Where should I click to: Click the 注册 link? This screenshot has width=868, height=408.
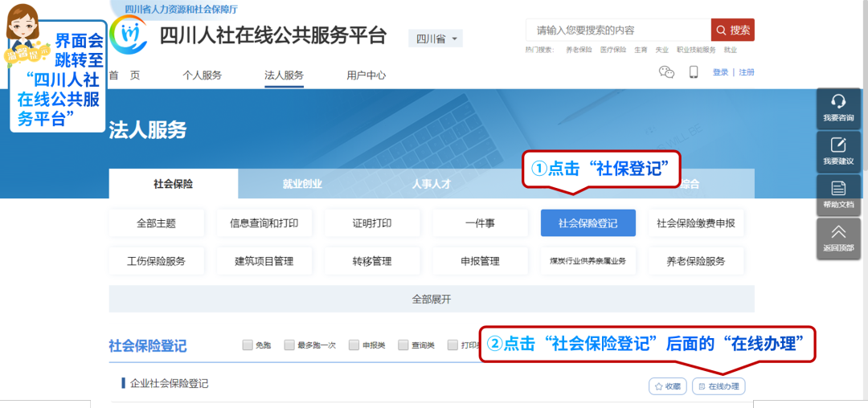point(746,71)
